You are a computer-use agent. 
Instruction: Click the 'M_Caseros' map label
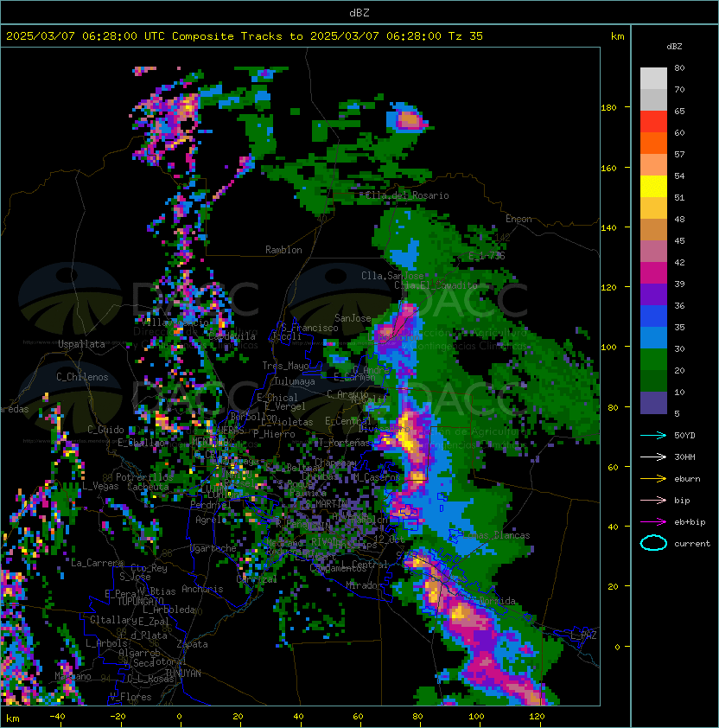tap(377, 476)
